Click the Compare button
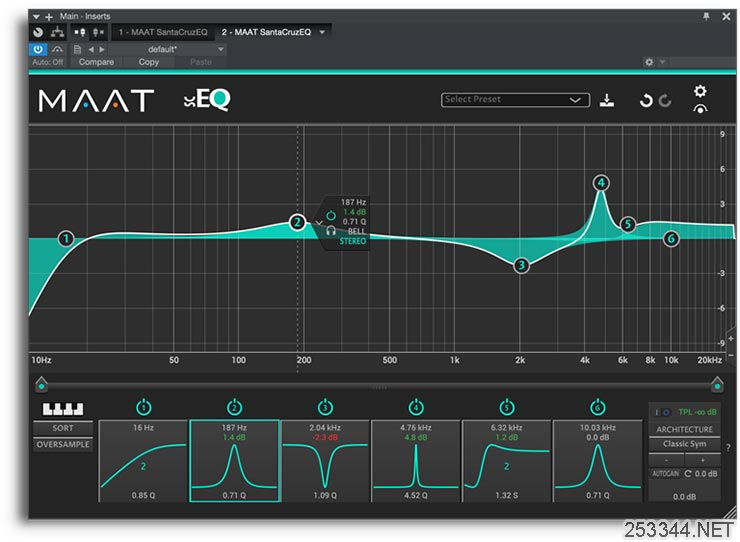The height and width of the screenshot is (542, 740). pos(96,62)
